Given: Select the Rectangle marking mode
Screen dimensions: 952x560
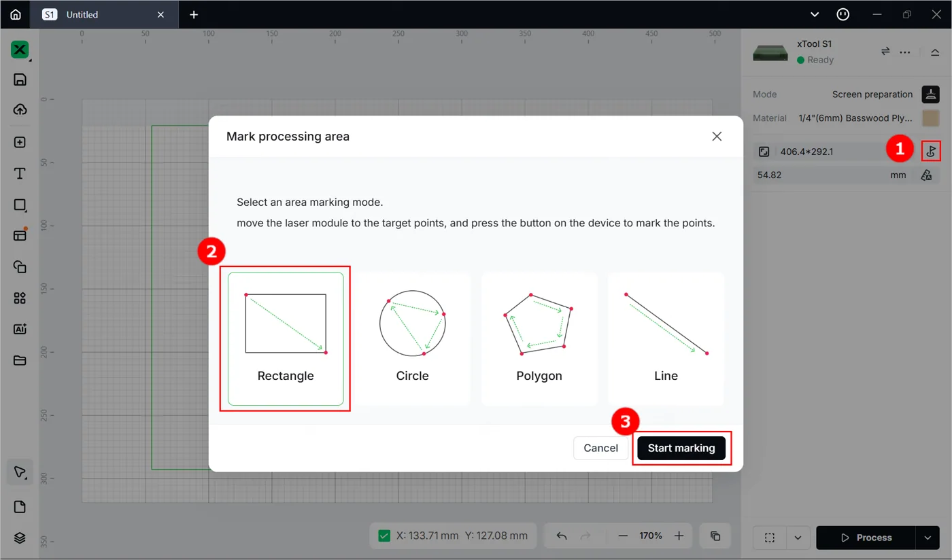Looking at the screenshot, I should pos(286,338).
